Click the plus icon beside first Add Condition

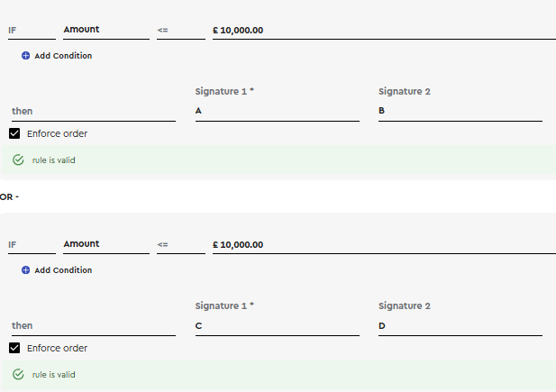[25, 56]
